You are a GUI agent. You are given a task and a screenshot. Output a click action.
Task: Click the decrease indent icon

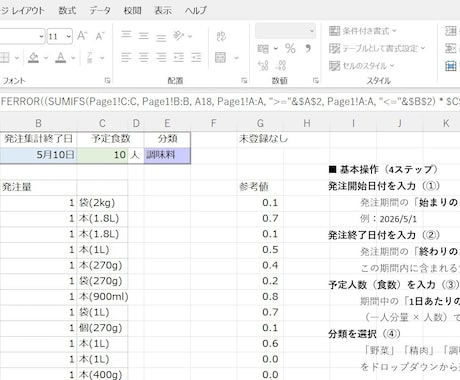pyautogui.click(x=178, y=57)
